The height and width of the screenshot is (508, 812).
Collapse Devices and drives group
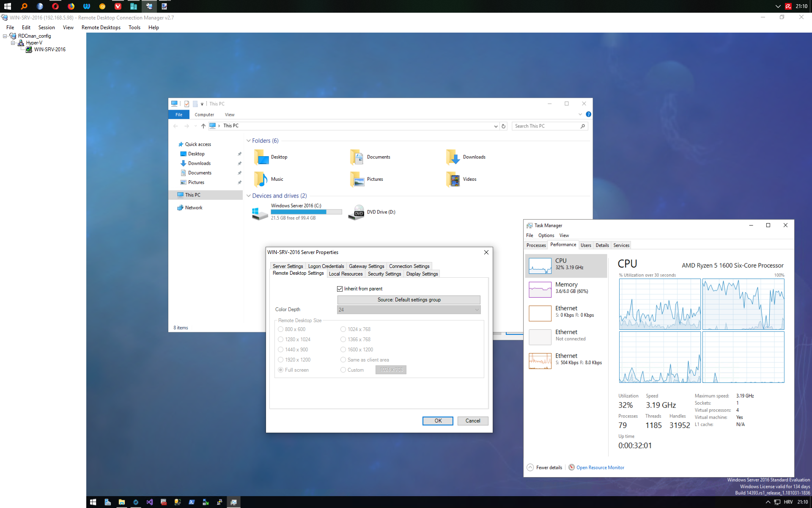[x=249, y=196]
